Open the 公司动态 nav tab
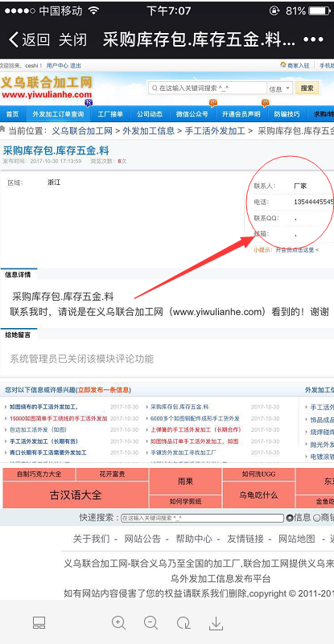334x644 pixels. pyautogui.click(x=150, y=114)
